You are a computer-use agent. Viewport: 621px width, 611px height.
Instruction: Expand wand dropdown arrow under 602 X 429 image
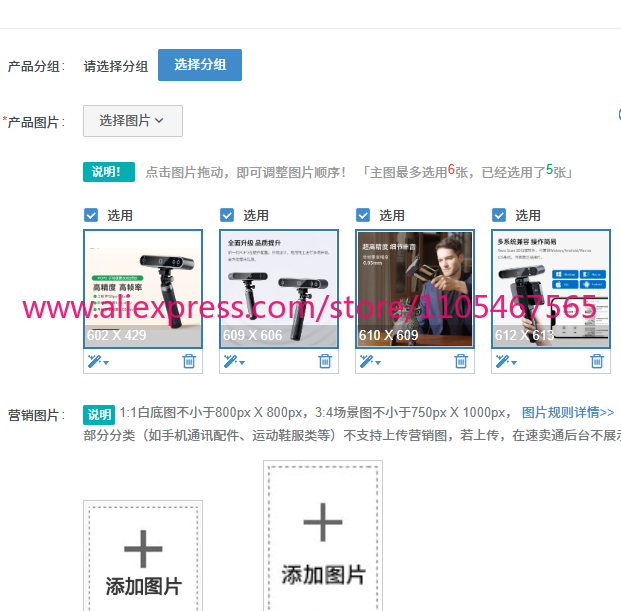(106, 362)
